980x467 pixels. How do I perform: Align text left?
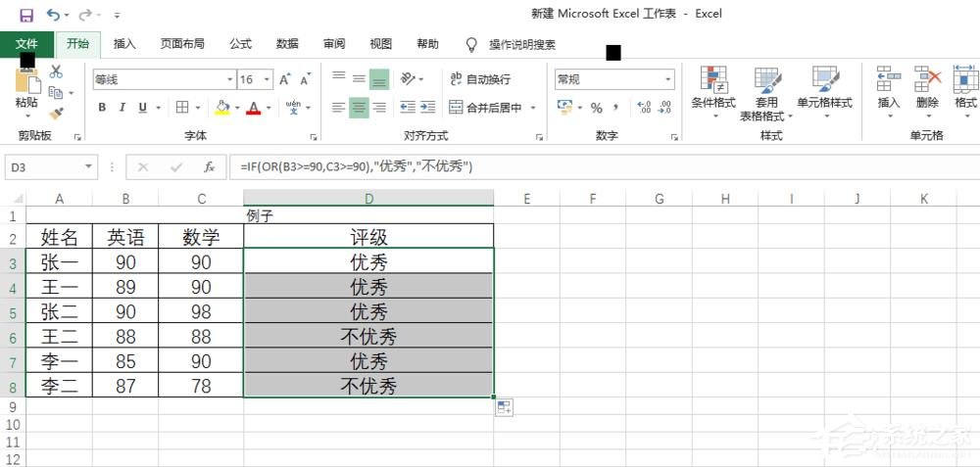(339, 108)
